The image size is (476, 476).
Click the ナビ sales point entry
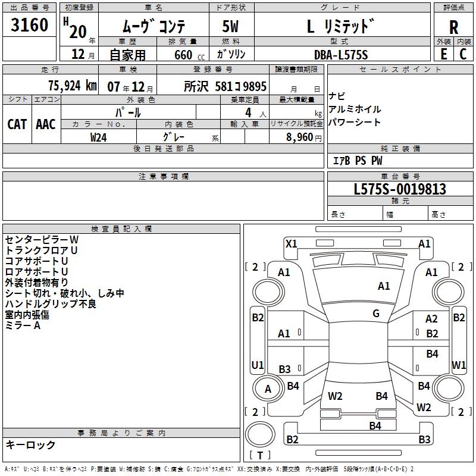(337, 96)
